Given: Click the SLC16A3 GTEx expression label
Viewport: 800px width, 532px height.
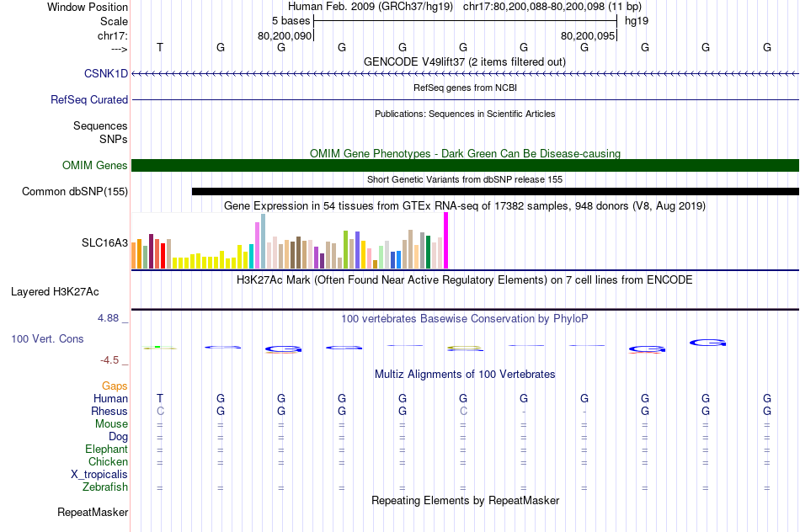Looking at the screenshot, I should 104,242.
